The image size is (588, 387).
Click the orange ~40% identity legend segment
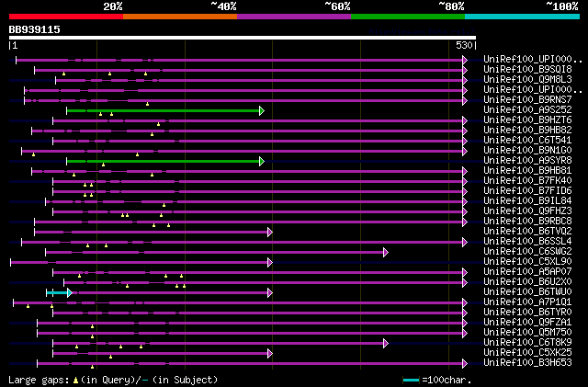coord(180,17)
